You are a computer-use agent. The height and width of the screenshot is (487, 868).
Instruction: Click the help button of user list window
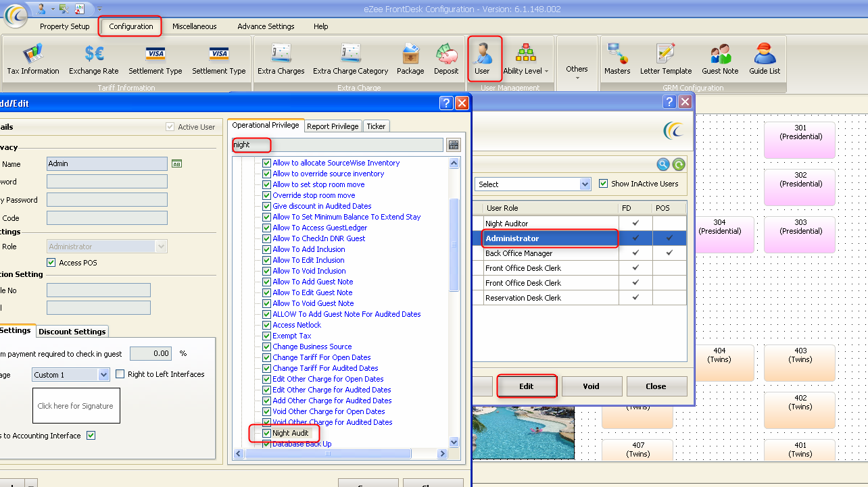[669, 101]
